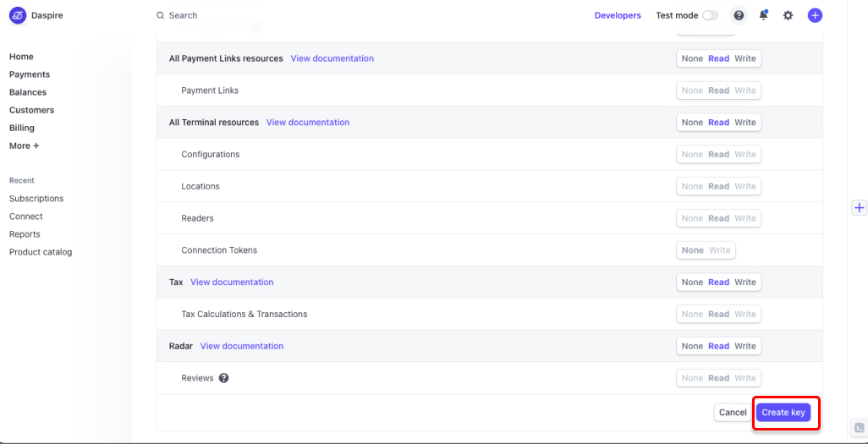Click the 'All Terminal resources' heading
The height and width of the screenshot is (444, 868).
pos(214,123)
